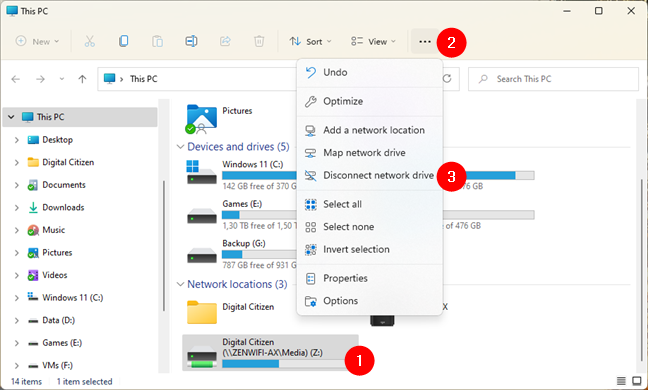Viewport: 648px width, 390px height.
Task: Select the Backup (G:) drive icon
Action: click(x=202, y=255)
